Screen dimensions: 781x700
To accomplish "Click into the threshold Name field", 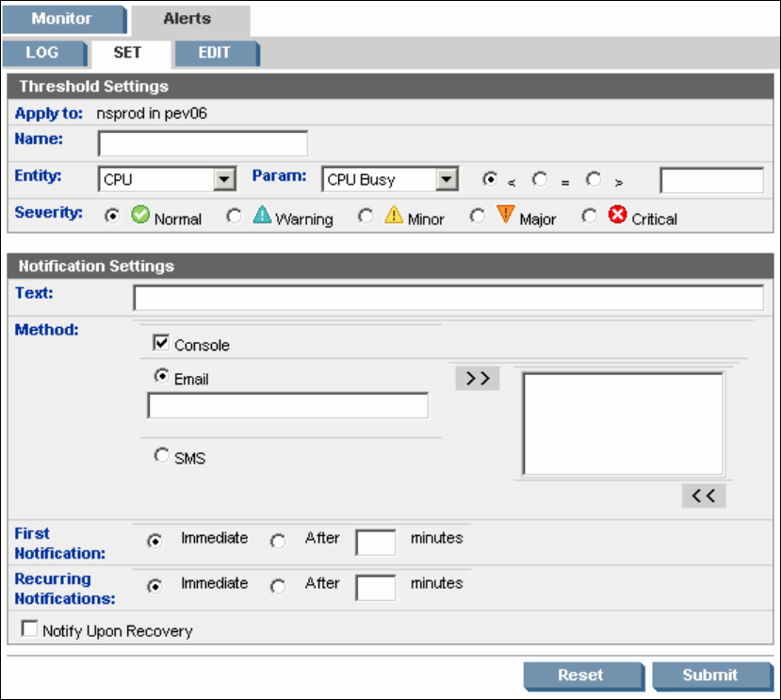I will point(203,143).
